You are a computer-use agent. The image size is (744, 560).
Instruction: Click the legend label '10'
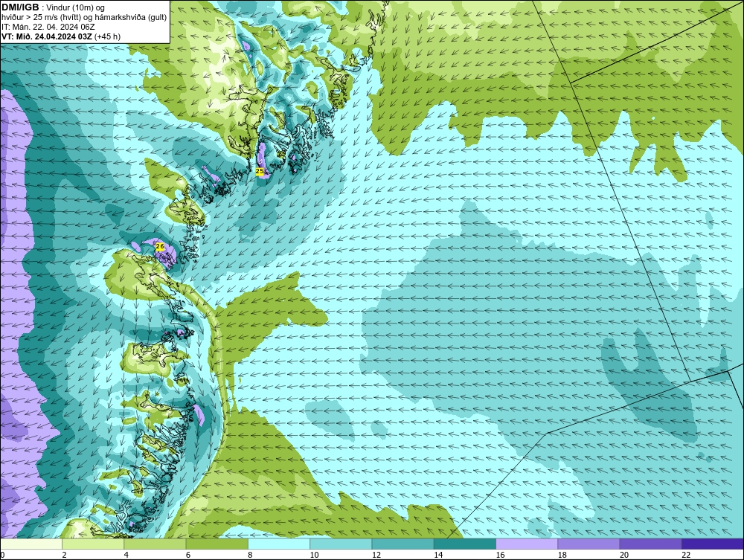click(x=314, y=556)
